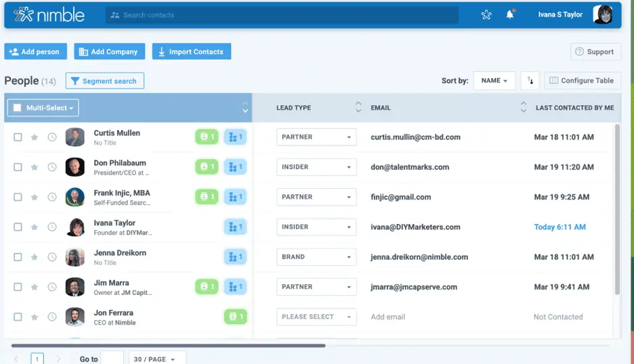Screen dimensions: 634x364
Task: Click the horizontal table scrollbar
Action: click(168, 346)
